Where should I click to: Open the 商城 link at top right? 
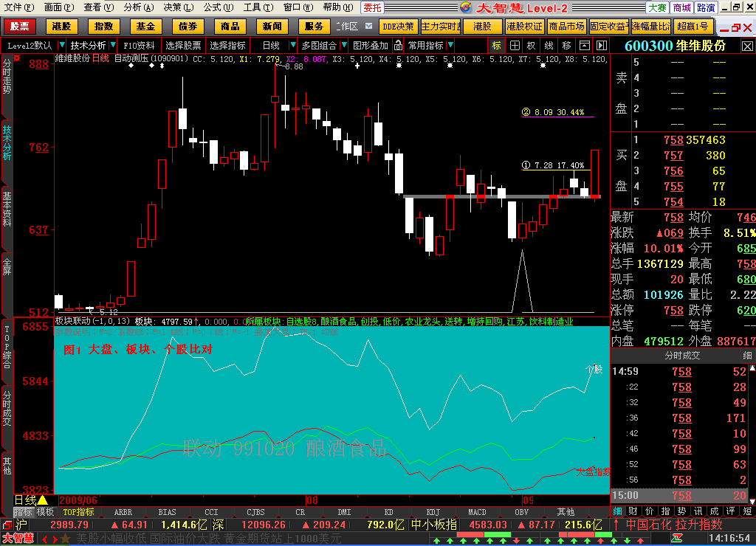pyautogui.click(x=681, y=7)
